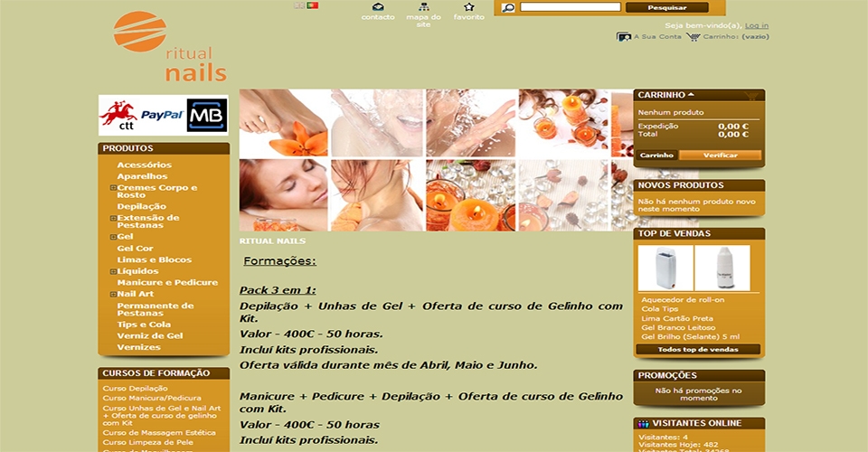Expand the Líquidos category
868x452 pixels.
point(113,271)
